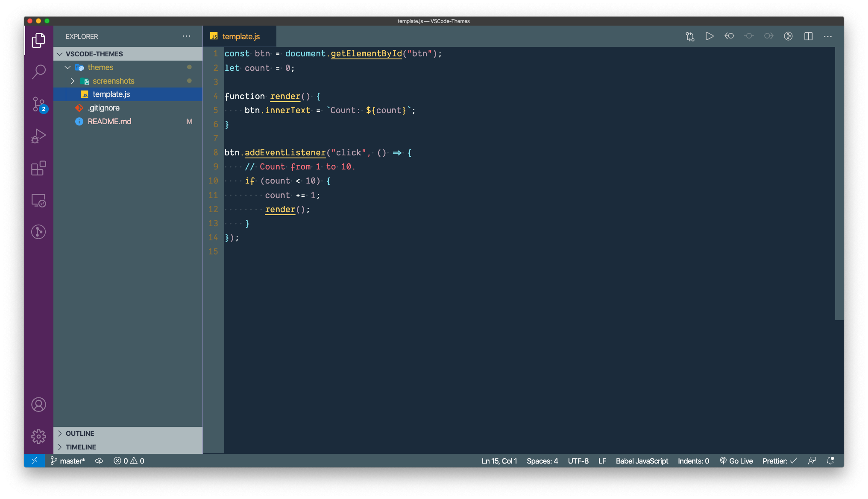Open the Source Control view
Screen dimensions: 868x499
click(x=38, y=104)
